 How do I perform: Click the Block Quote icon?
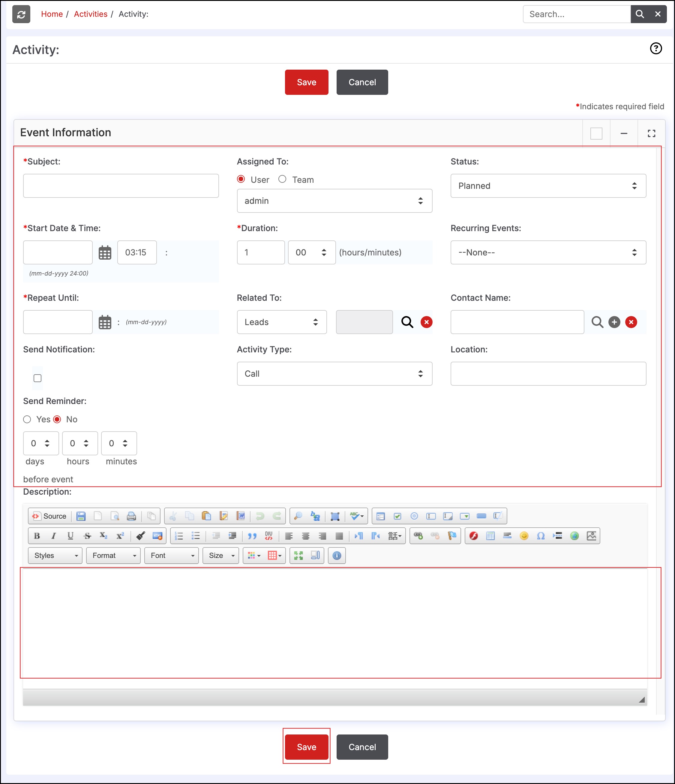click(x=252, y=536)
